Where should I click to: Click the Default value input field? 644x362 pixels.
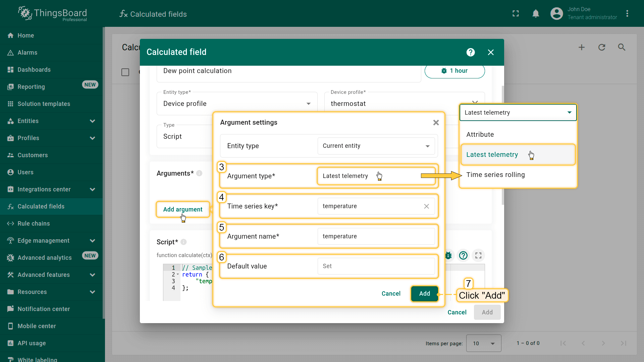point(376,266)
